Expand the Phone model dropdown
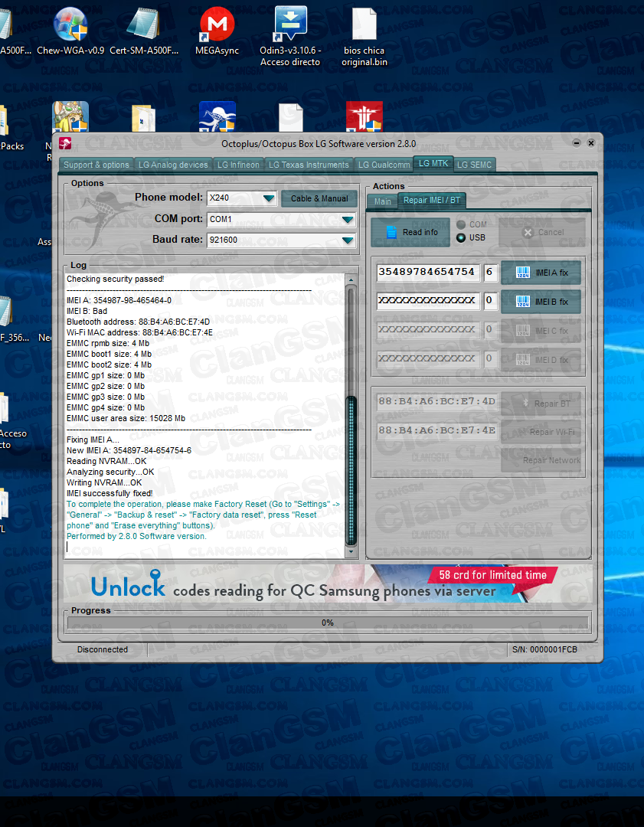Screen dimensions: 644x827 point(269,198)
